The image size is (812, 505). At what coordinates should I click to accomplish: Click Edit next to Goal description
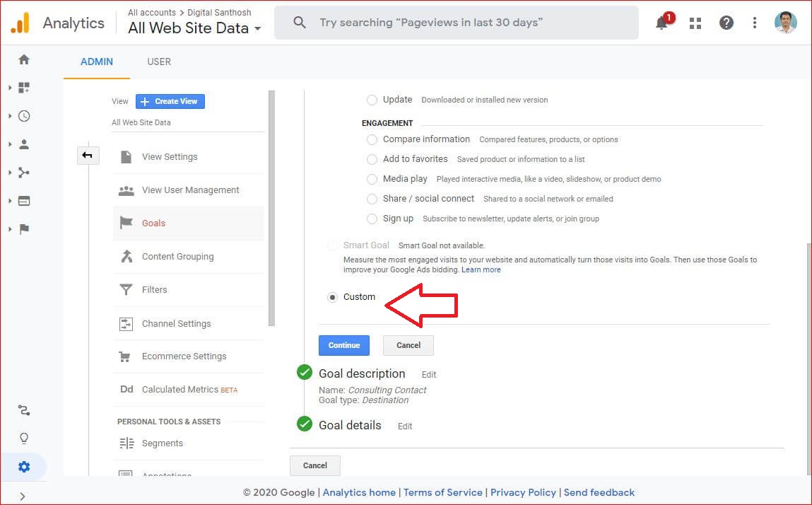click(x=429, y=374)
